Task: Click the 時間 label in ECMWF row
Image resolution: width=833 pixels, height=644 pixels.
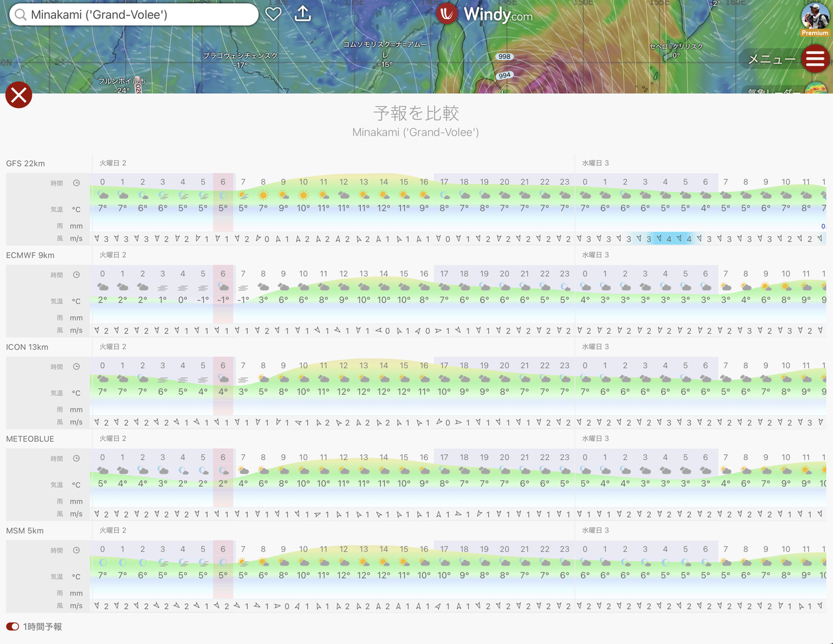Action: 57,275
